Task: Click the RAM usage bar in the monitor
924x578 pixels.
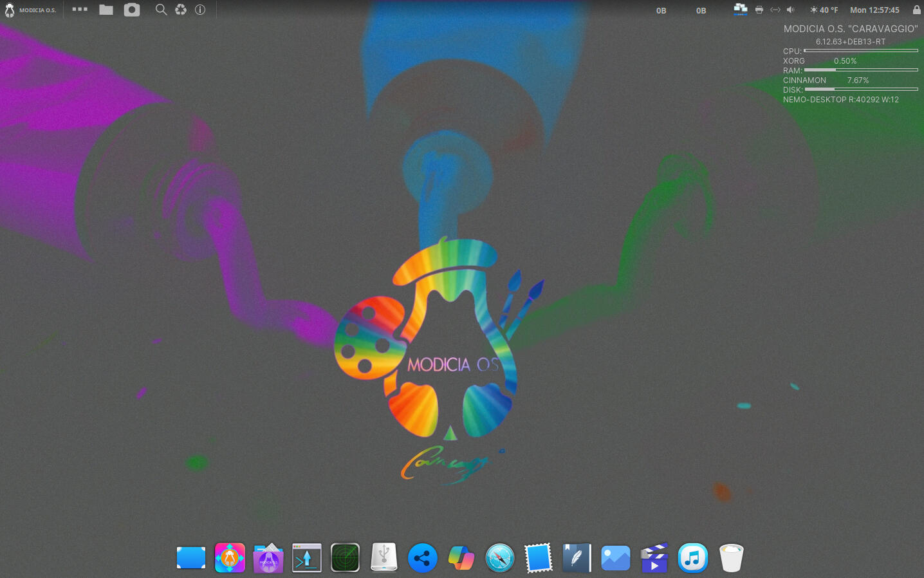Action: click(861, 70)
